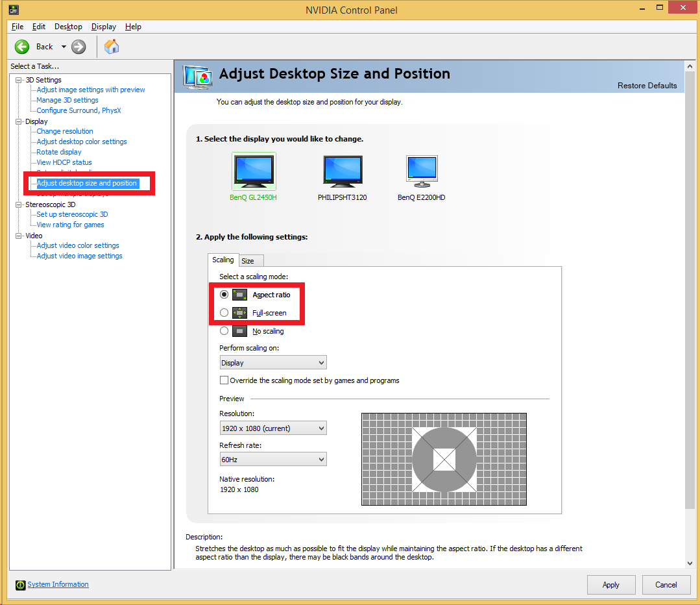Click the Aspect ratio scaling icon
The image size is (700, 605).
tap(240, 295)
